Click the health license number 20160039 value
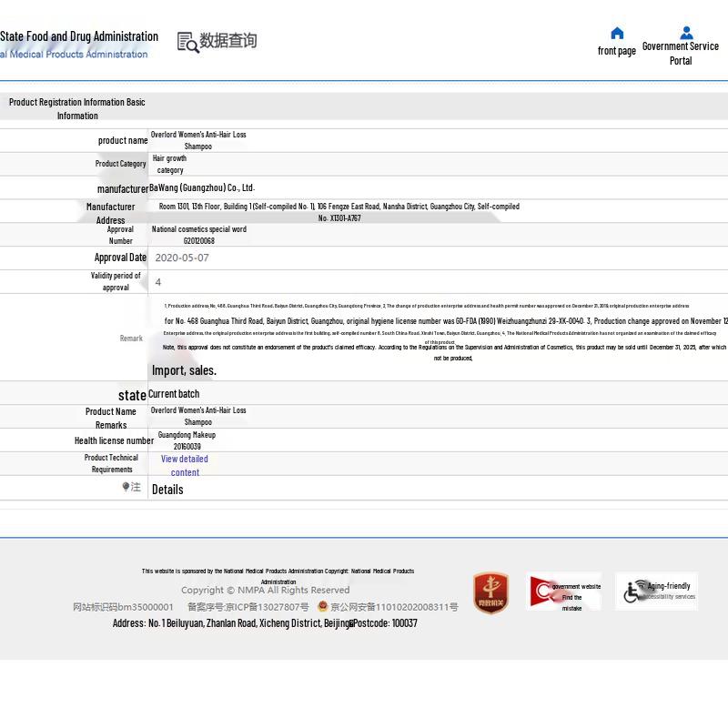Image resolution: width=728 pixels, height=728 pixels. click(187, 447)
